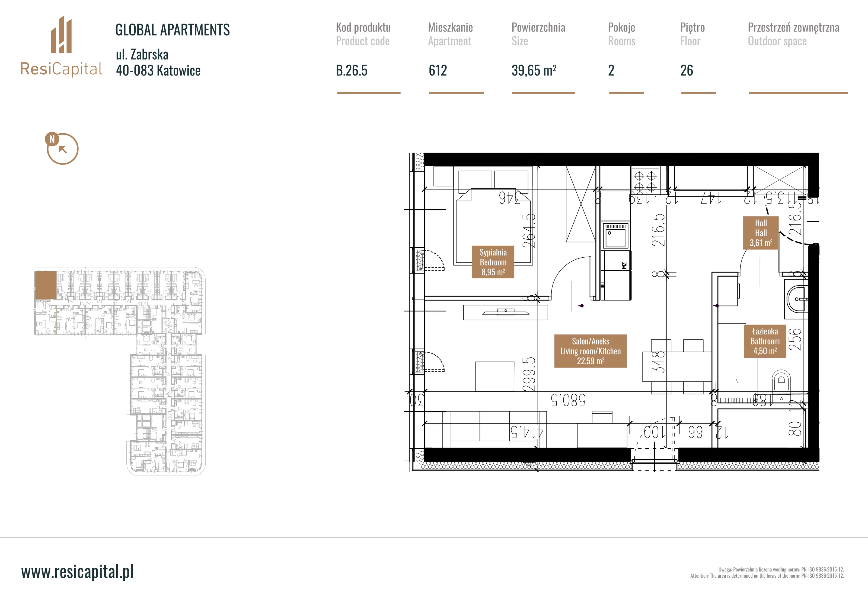This screenshot has width=868, height=614.
Task: Click the bathroom washbasin symbol
Action: [797, 299]
